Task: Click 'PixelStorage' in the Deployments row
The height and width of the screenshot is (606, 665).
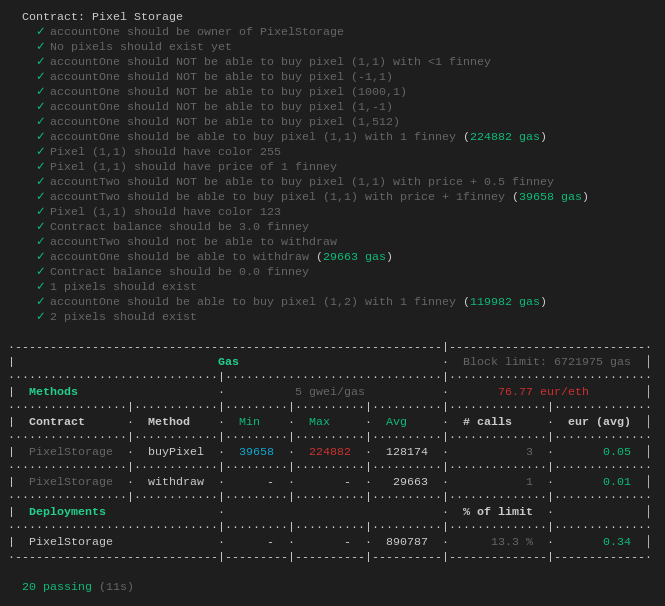Action: click(x=71, y=542)
